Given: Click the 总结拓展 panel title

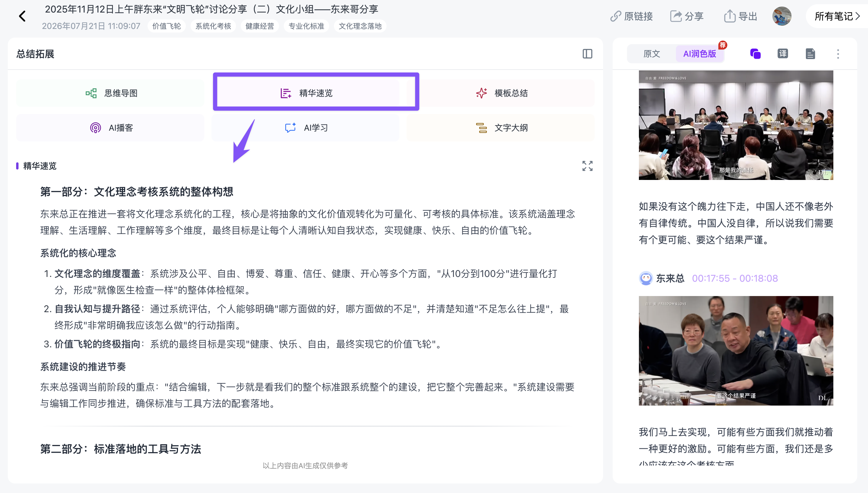Looking at the screenshot, I should tap(35, 54).
